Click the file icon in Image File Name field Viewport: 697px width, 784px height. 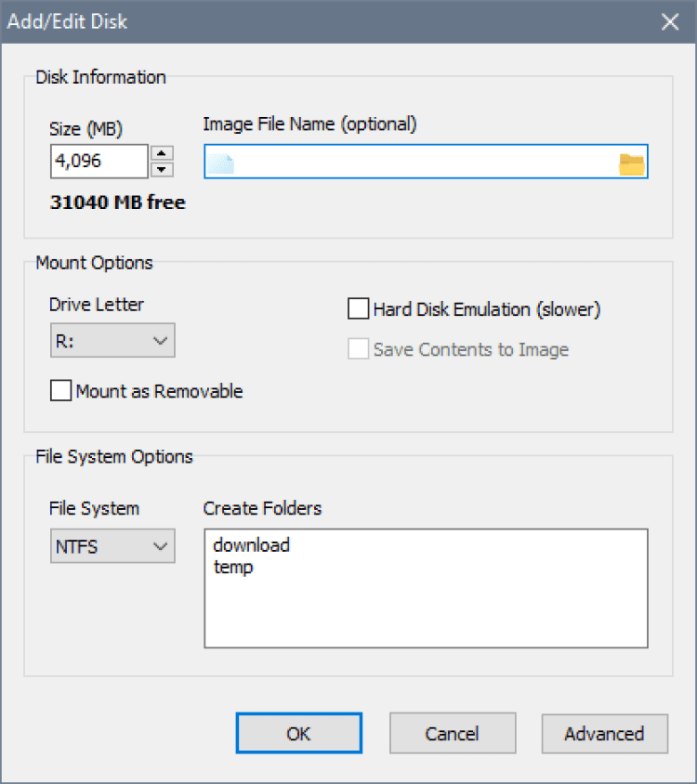click(221, 164)
